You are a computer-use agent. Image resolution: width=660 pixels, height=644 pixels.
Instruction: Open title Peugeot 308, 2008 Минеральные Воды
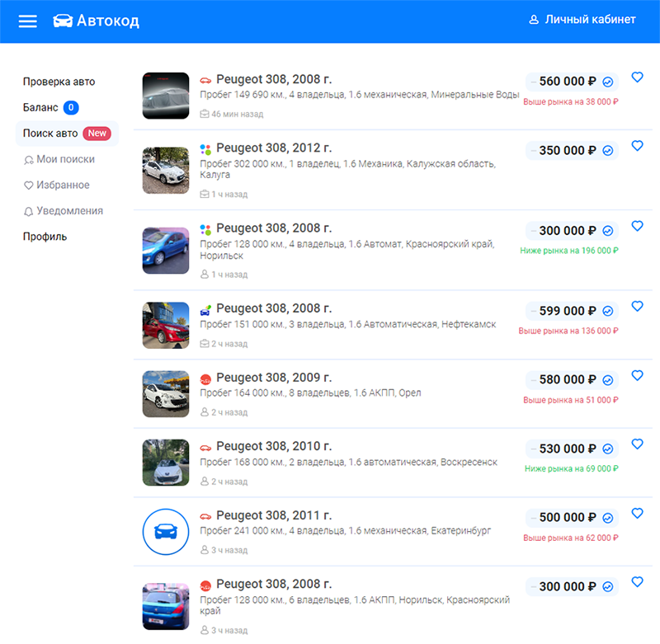coord(274,79)
